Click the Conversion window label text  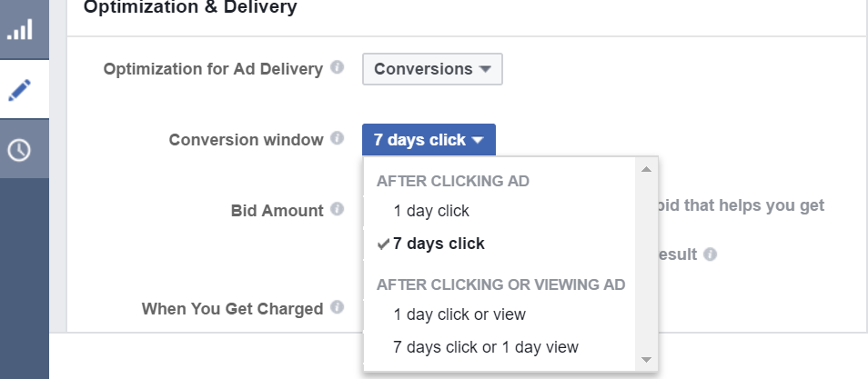pos(246,139)
